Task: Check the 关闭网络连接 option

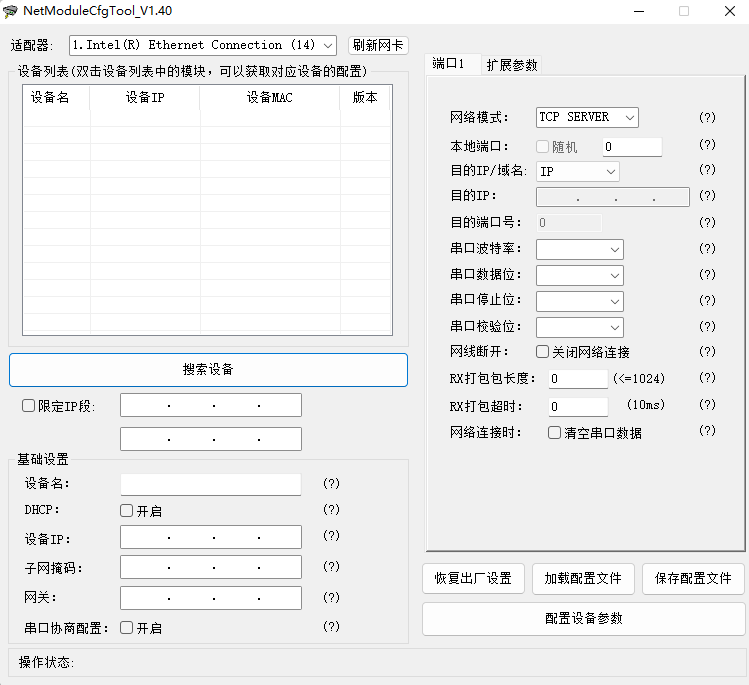Action: 543,352
